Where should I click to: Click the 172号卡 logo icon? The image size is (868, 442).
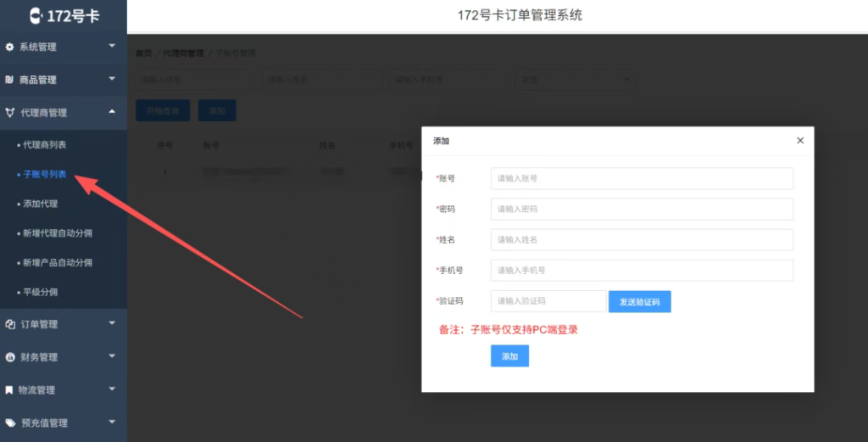[x=36, y=15]
